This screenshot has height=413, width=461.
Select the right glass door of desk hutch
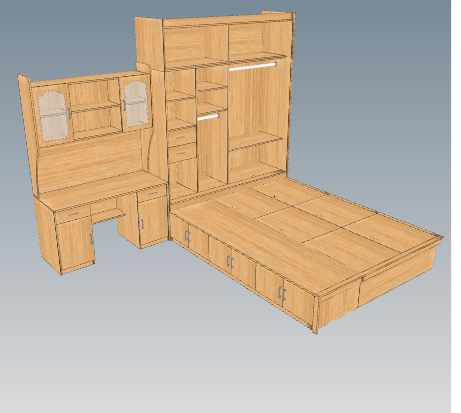[x=135, y=103]
